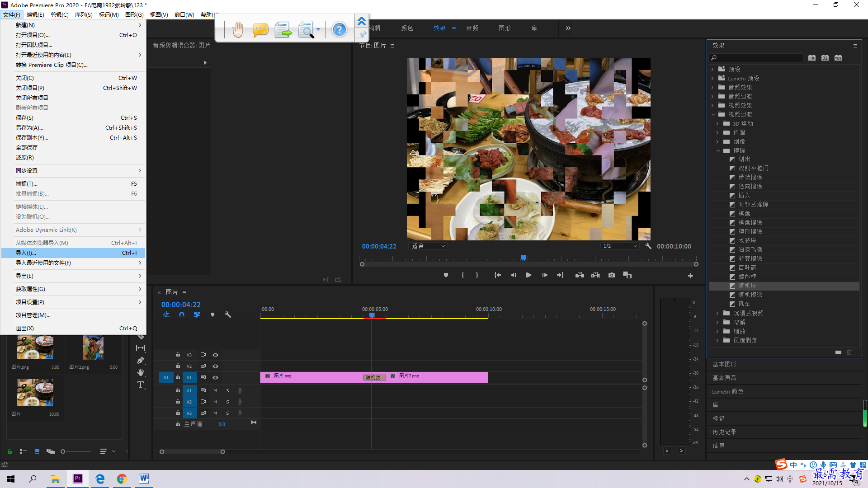
Task: Open the 历史记录 panel
Action: click(724, 432)
